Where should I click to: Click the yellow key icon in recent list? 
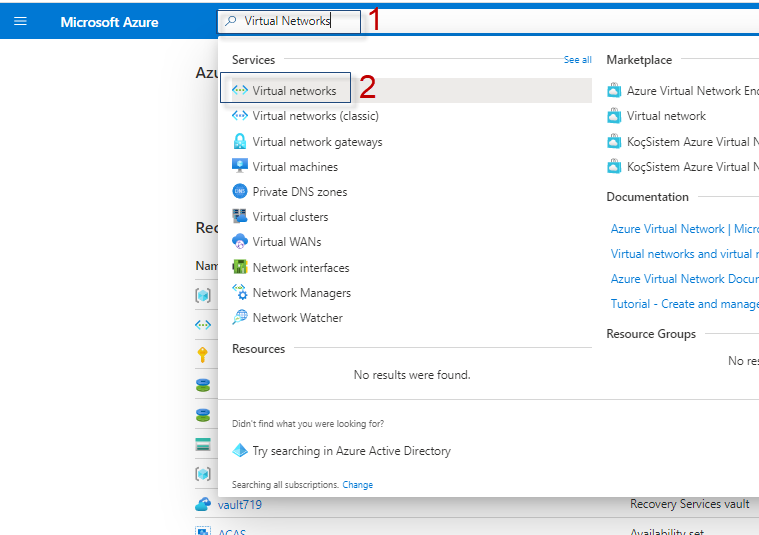coord(203,354)
